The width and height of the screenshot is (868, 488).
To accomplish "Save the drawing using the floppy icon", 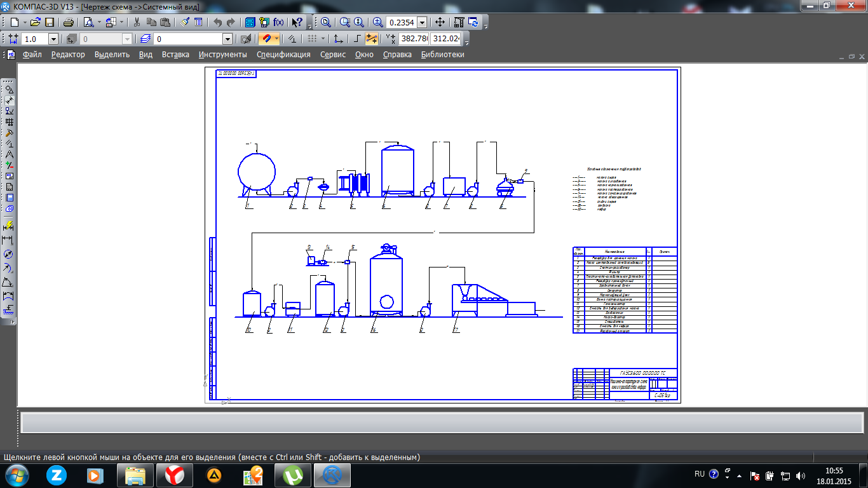I will coord(50,22).
